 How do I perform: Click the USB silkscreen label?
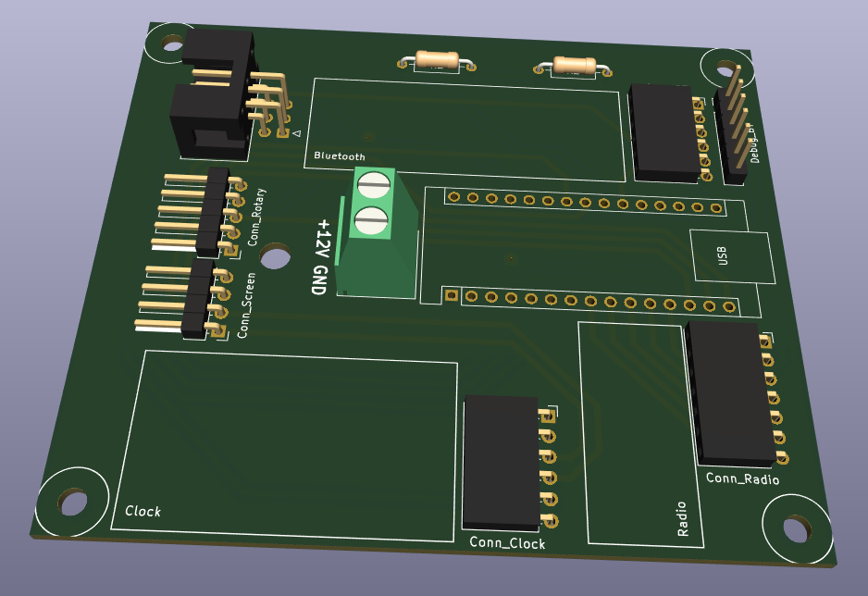pyautogui.click(x=722, y=255)
